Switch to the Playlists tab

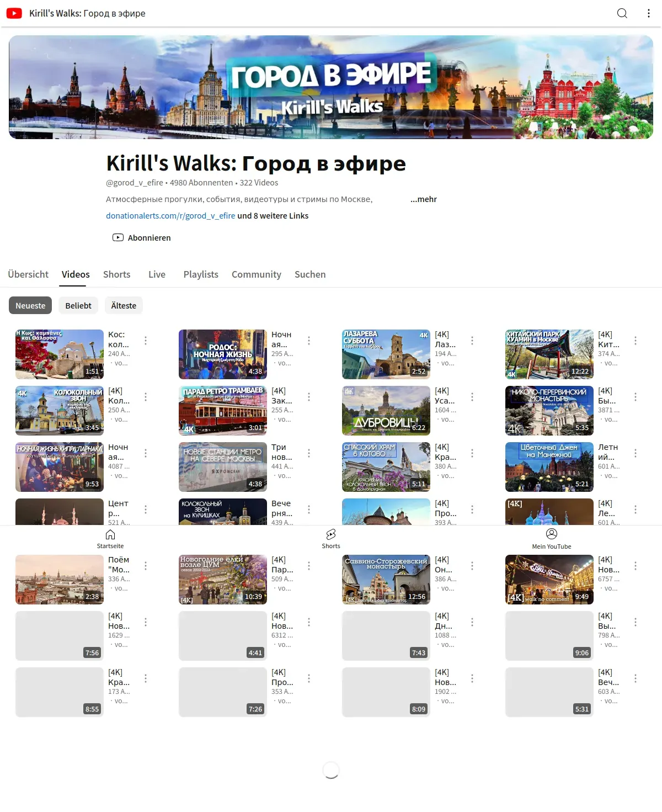coord(201,274)
